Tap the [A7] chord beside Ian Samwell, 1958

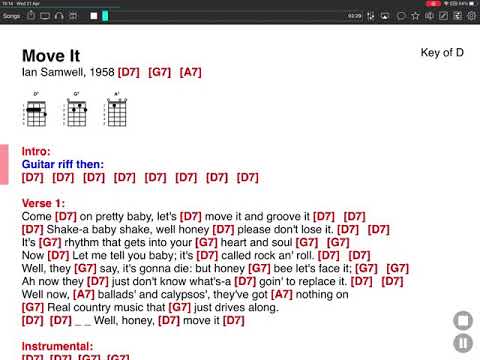point(190,72)
